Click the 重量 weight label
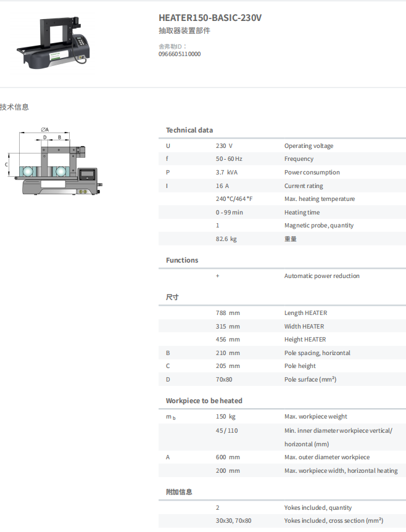 click(x=291, y=239)
